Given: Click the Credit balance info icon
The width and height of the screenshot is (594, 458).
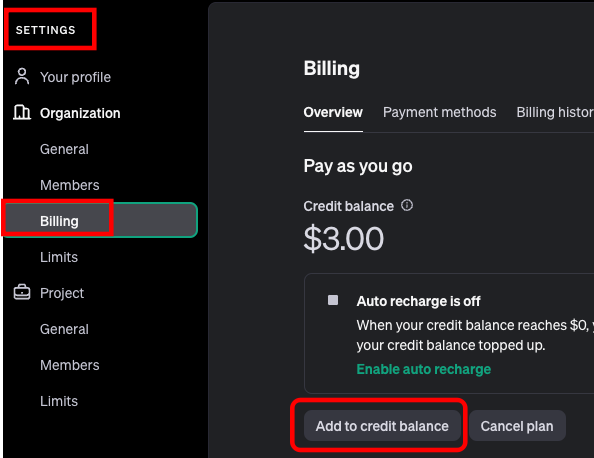Looking at the screenshot, I should [x=407, y=205].
